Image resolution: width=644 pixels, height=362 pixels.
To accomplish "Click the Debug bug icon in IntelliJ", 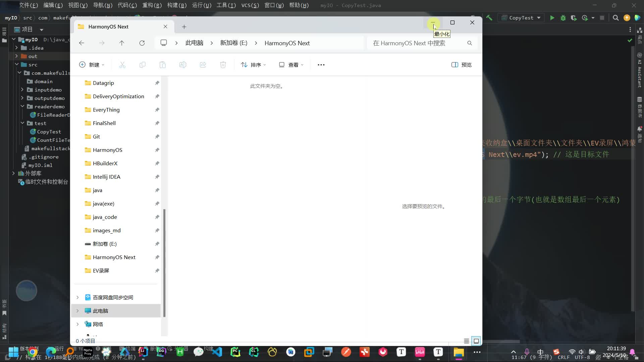I will [x=563, y=18].
